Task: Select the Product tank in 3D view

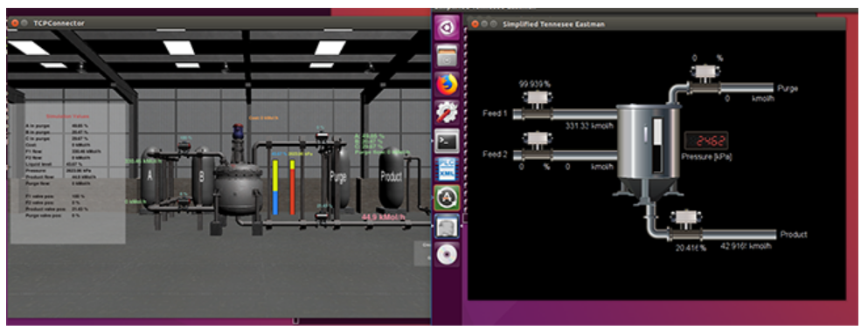Action: click(x=392, y=178)
